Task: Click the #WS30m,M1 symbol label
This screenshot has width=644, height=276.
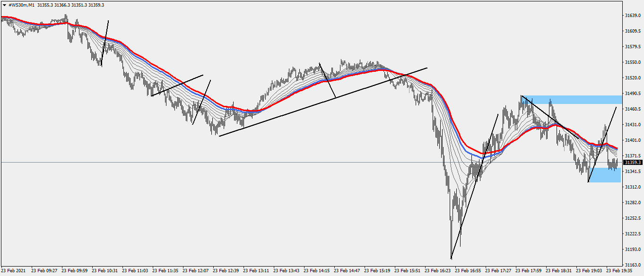Action: [x=21, y=5]
